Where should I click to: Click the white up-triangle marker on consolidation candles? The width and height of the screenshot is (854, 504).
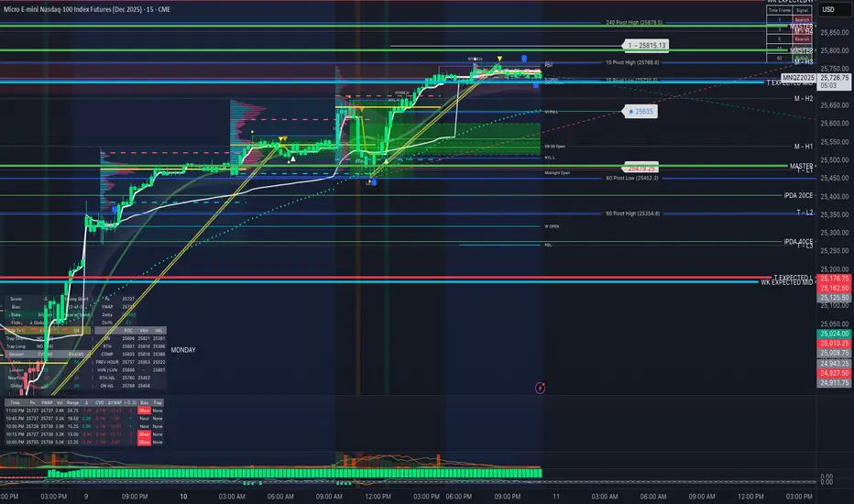pyautogui.click(x=292, y=159)
